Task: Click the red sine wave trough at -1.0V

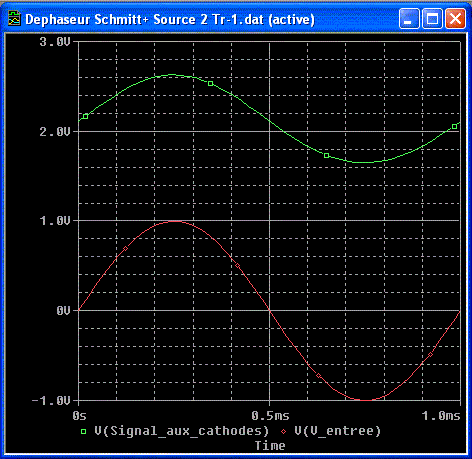Action: coord(365,400)
